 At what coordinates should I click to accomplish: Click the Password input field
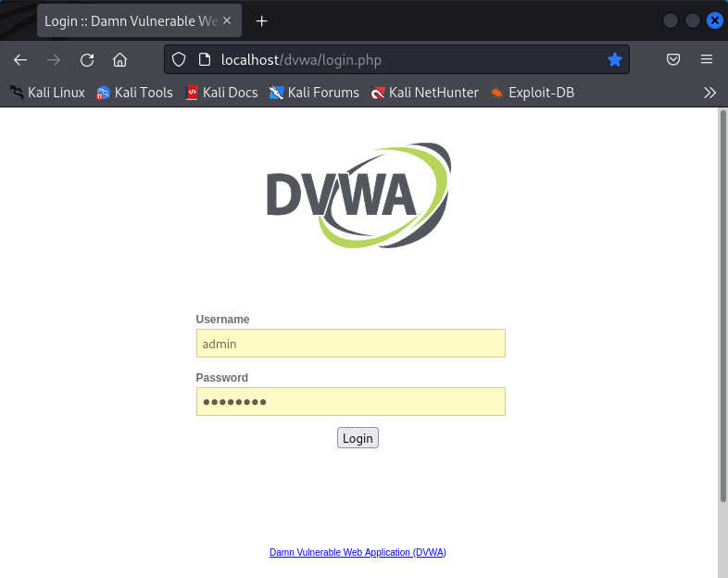(350, 402)
